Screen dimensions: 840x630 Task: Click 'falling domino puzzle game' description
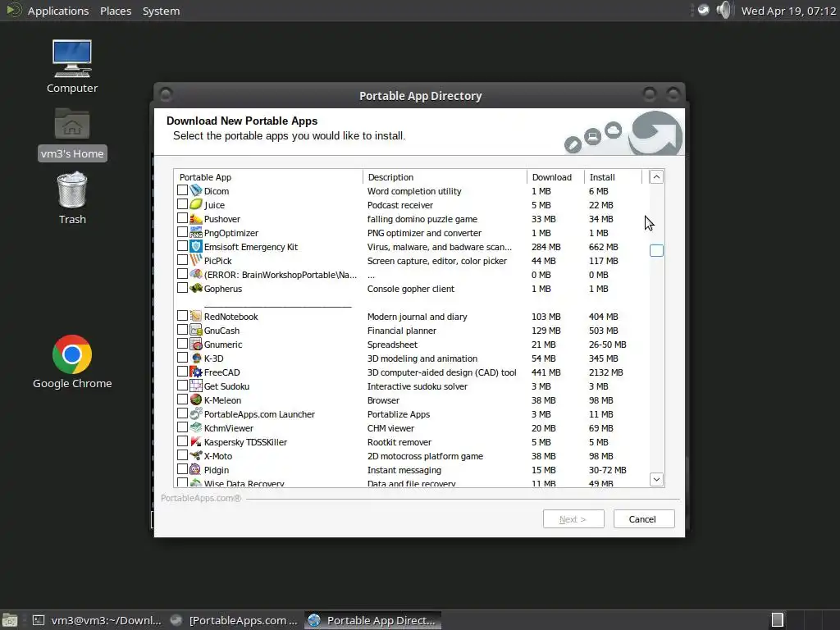[x=422, y=219]
